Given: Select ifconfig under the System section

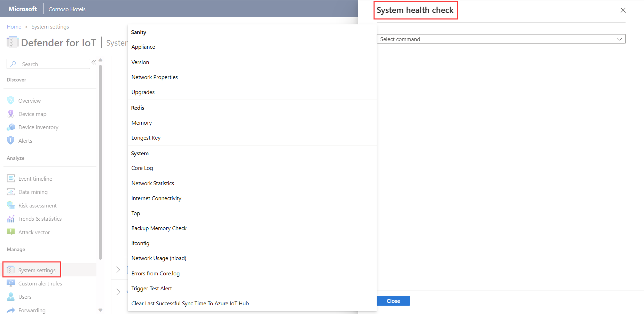Looking at the screenshot, I should point(140,243).
